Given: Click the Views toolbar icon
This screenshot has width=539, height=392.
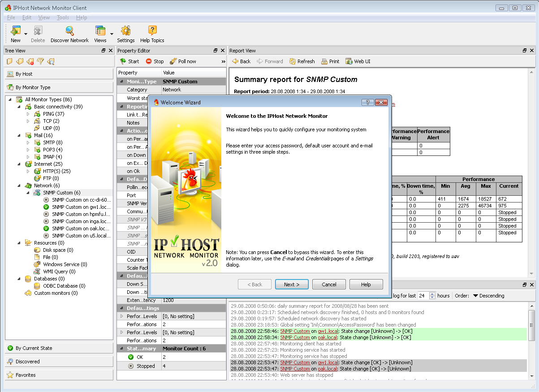Looking at the screenshot, I should click(x=100, y=31).
